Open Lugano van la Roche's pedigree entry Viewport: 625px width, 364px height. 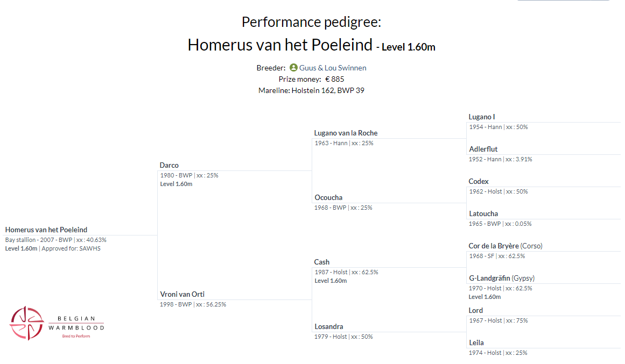point(346,133)
